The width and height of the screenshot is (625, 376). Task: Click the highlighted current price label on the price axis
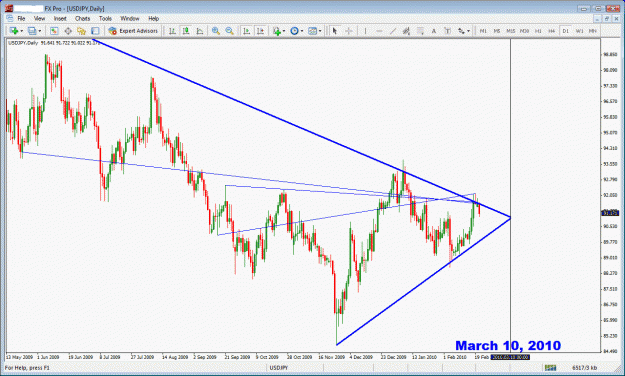(x=610, y=213)
